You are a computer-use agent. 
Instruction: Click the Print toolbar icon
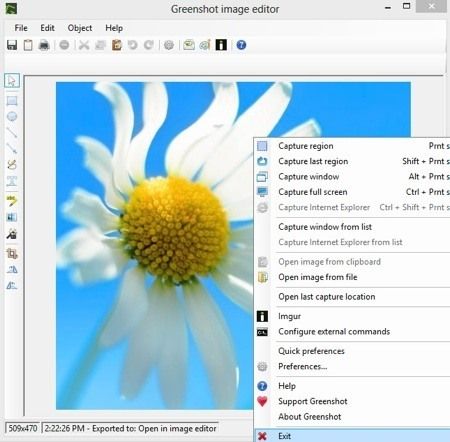point(44,45)
